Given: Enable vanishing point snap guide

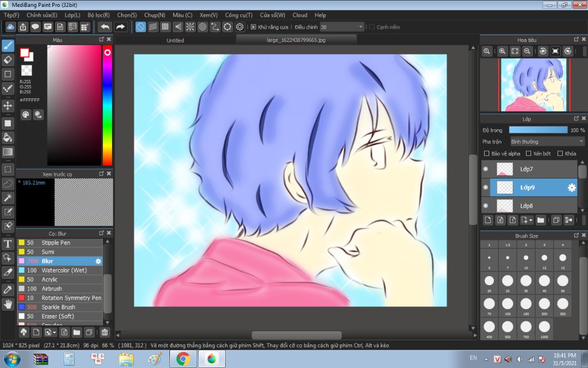Looking at the screenshot, I should (178, 27).
